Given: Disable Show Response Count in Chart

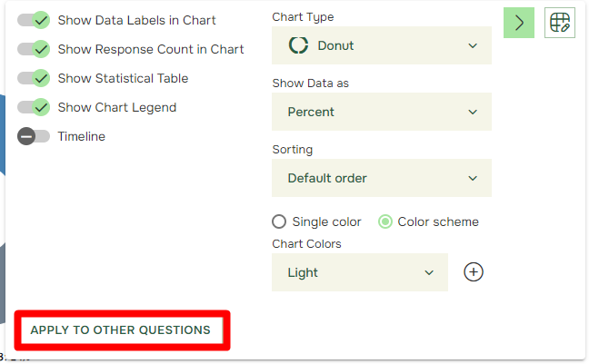Looking at the screenshot, I should 34,49.
